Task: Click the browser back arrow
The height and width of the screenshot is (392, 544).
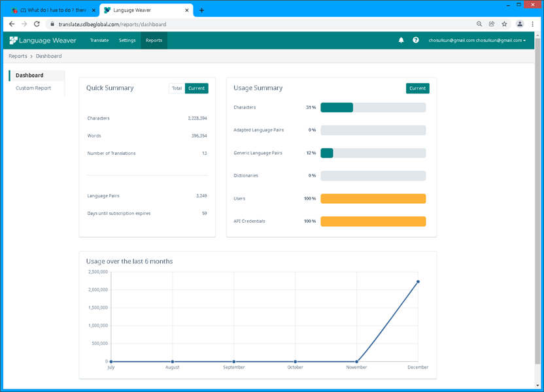Action: 11,24
